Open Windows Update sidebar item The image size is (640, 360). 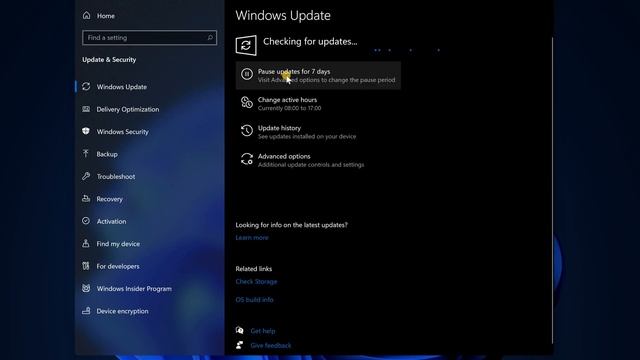tap(122, 87)
